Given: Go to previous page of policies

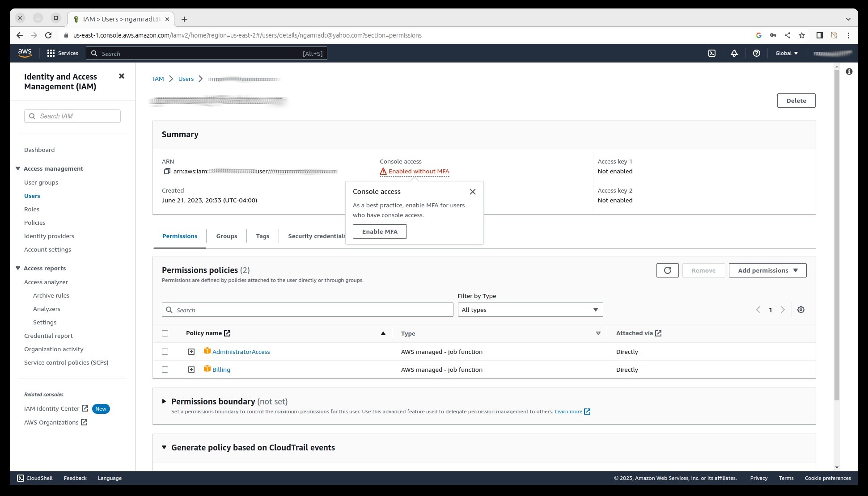Looking at the screenshot, I should tap(758, 310).
